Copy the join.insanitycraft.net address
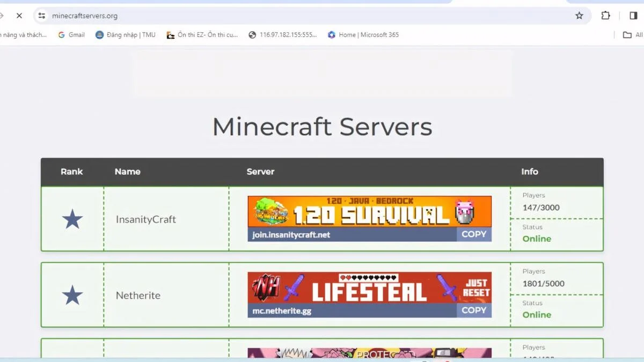Screen dimensions: 644x362 click(474, 234)
